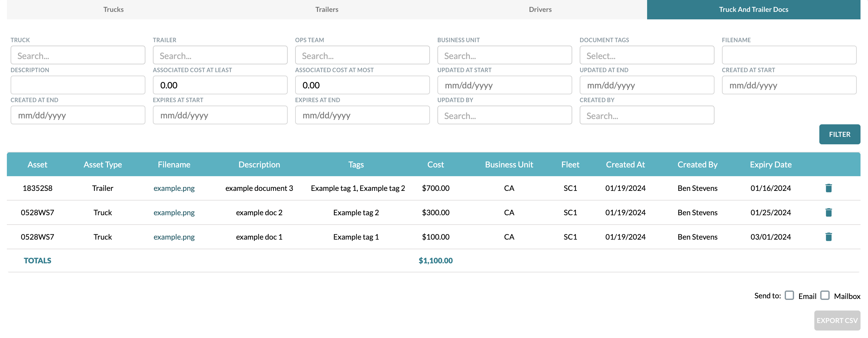This screenshot has width=868, height=338.
Task: Delete example doc 2 using trash icon
Action: (x=829, y=212)
